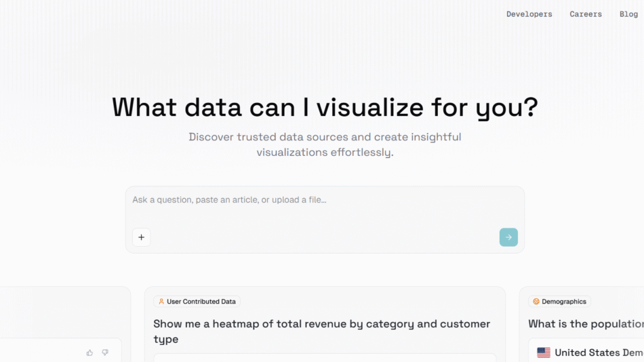The height and width of the screenshot is (362, 644).
Task: Select the Demographics tag label
Action: coord(564,302)
